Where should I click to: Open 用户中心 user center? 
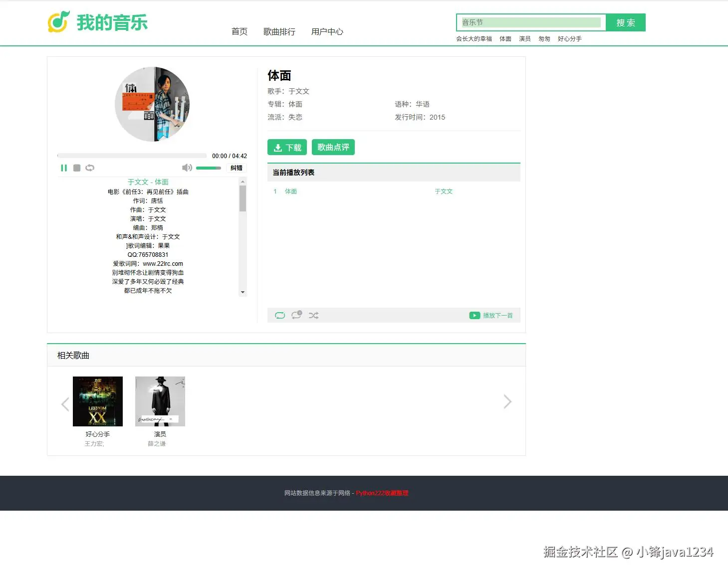pyautogui.click(x=327, y=31)
